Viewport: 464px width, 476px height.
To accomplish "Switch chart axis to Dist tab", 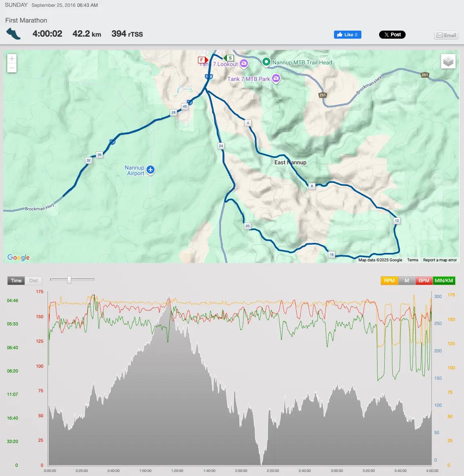I will [x=33, y=281].
